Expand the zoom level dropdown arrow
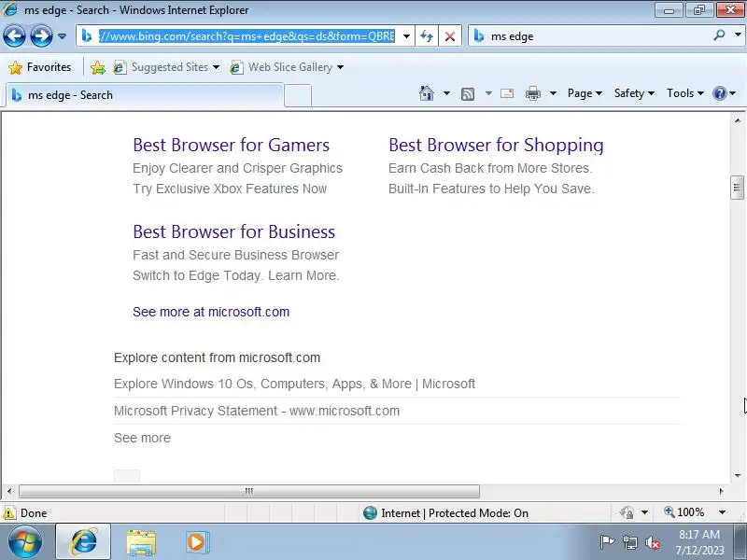 pyautogui.click(x=722, y=512)
